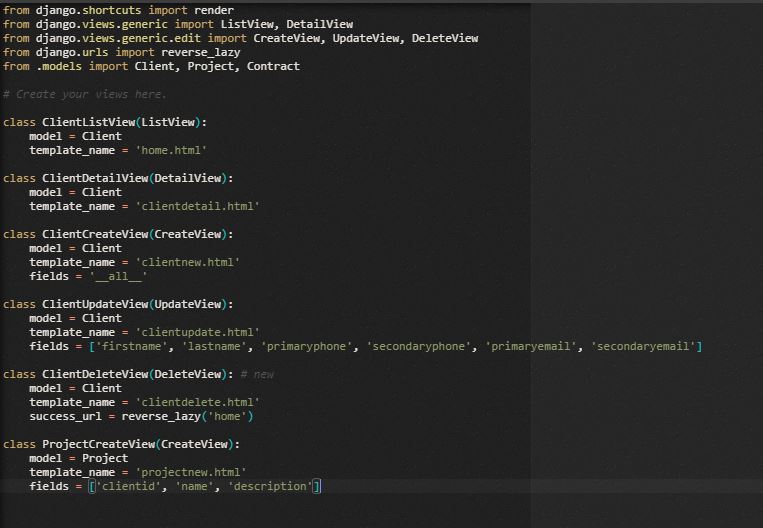The height and width of the screenshot is (528, 763).
Task: Click 'CreateView' in the generic.edit import line
Action: (x=287, y=38)
